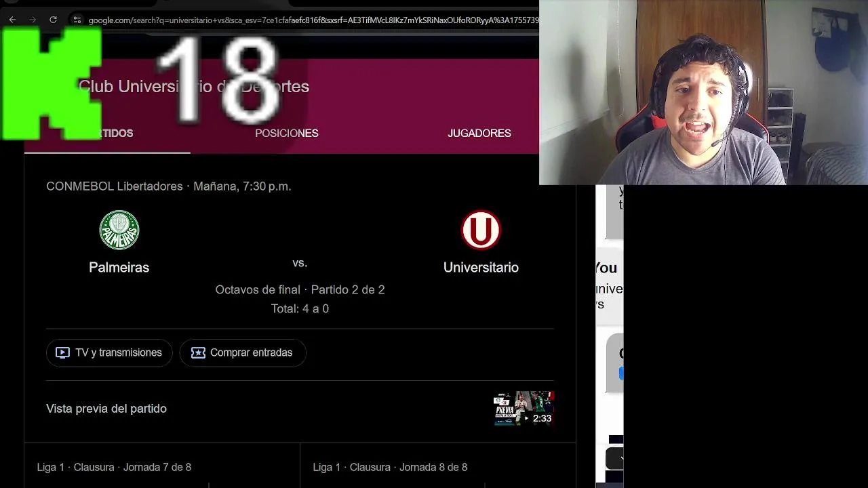Open the Universitario club crest
The image size is (868, 488).
481,230
